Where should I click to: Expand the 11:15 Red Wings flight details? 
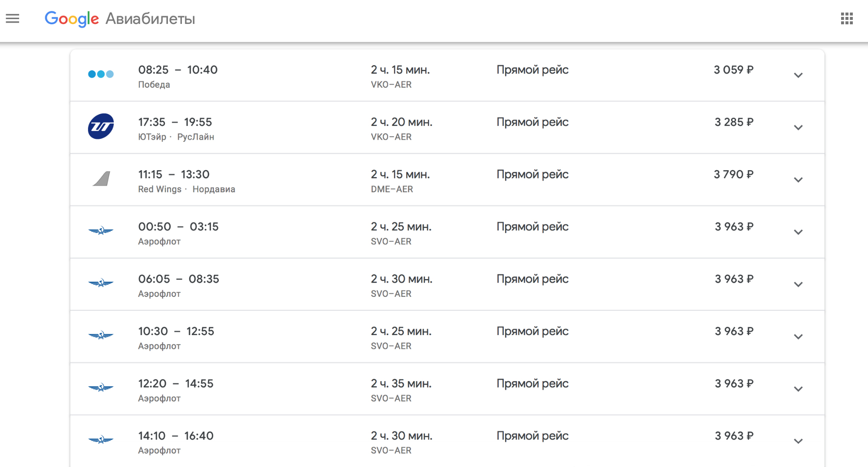798,180
